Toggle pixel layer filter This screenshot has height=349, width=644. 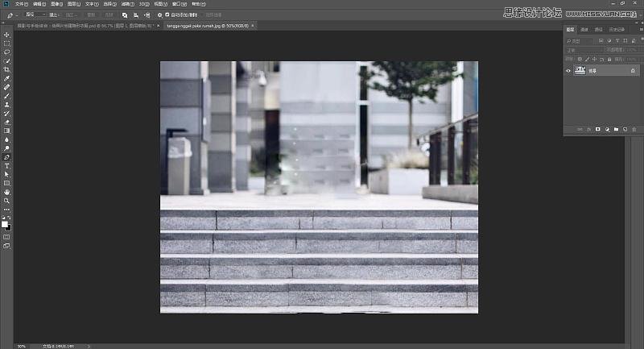[x=601, y=40]
